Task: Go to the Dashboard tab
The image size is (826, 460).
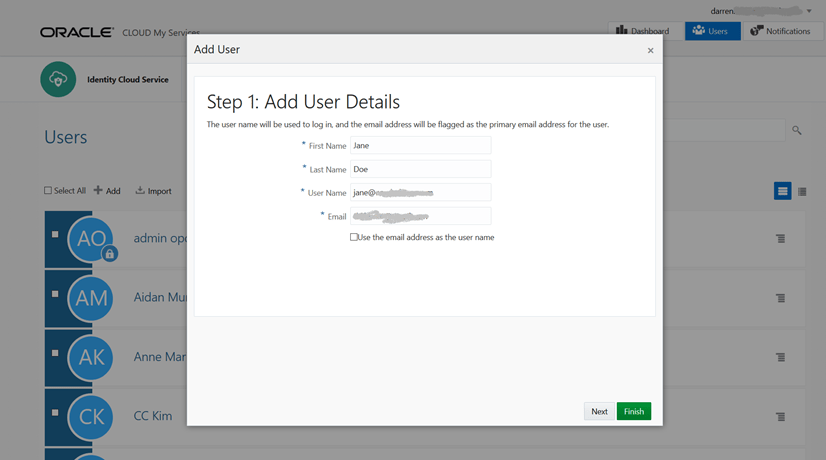Action: (642, 31)
